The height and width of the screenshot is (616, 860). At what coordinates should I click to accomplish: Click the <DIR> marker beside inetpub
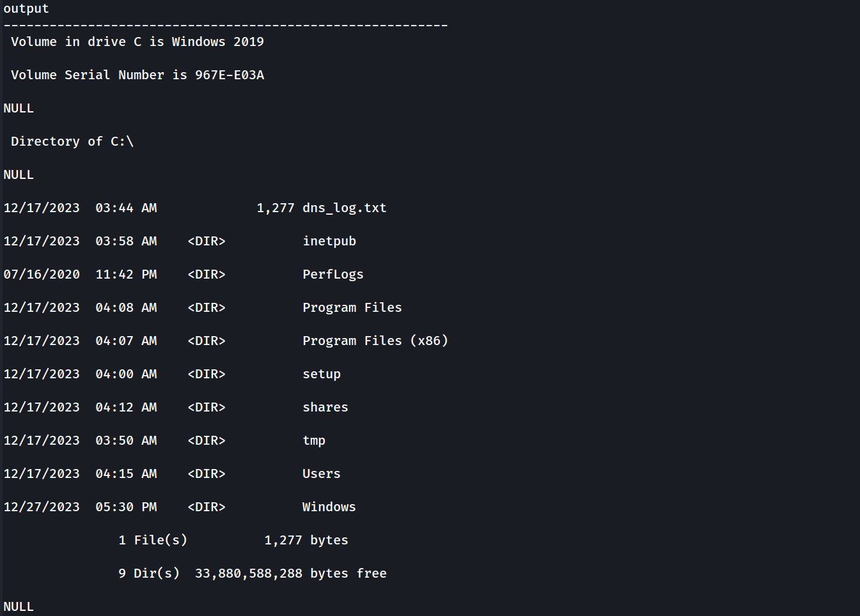point(206,242)
